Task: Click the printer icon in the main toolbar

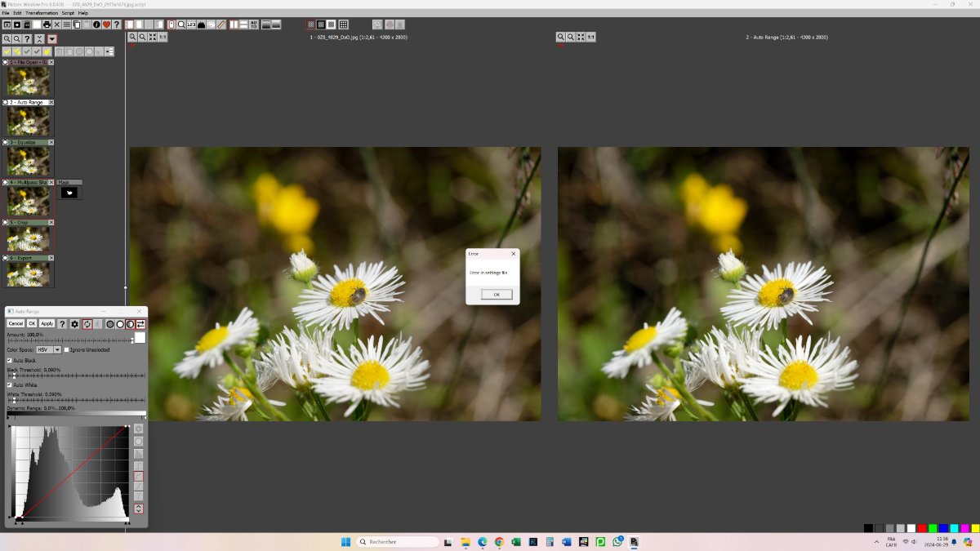Action: pos(47,24)
